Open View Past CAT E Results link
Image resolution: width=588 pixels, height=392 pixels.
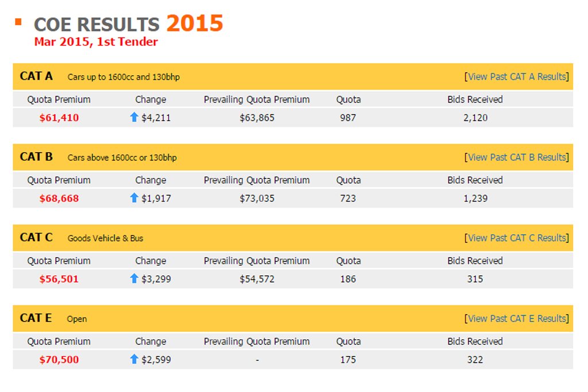tap(516, 318)
